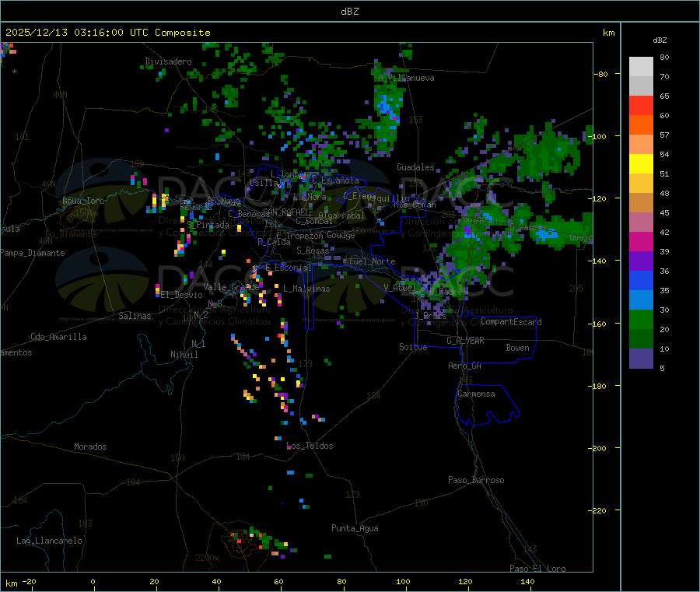Click the legend value 57
Screen dimensions: 700x592
click(664, 135)
